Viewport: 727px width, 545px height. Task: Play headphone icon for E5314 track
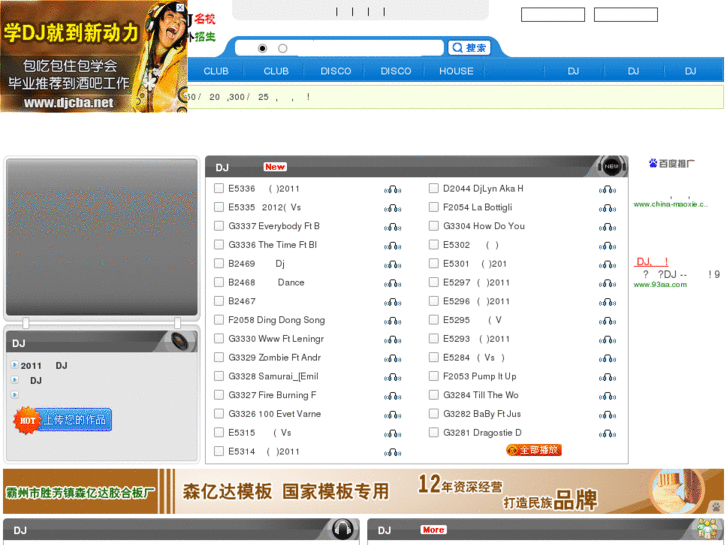[x=392, y=453]
